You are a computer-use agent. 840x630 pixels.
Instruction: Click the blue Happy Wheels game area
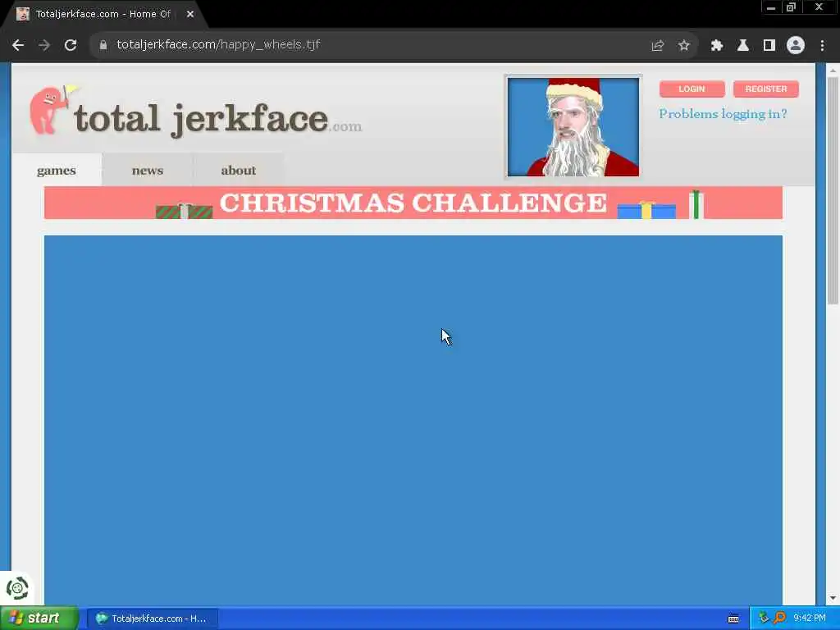point(413,420)
